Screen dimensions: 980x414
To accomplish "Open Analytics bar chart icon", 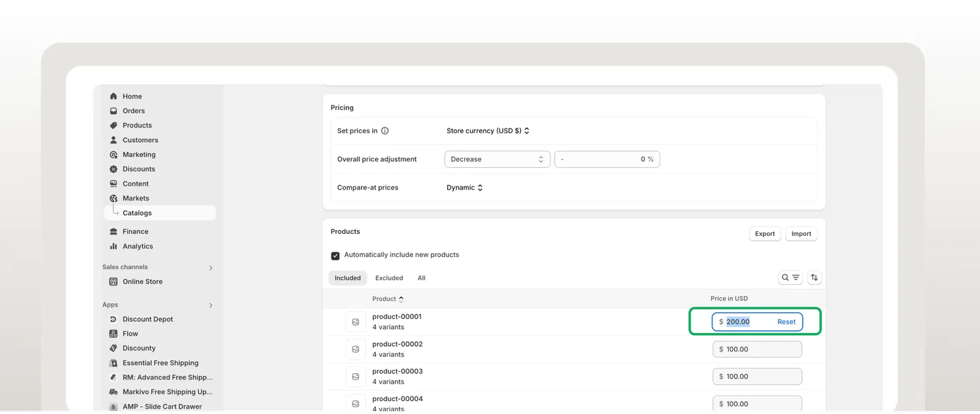I will pos(114,247).
